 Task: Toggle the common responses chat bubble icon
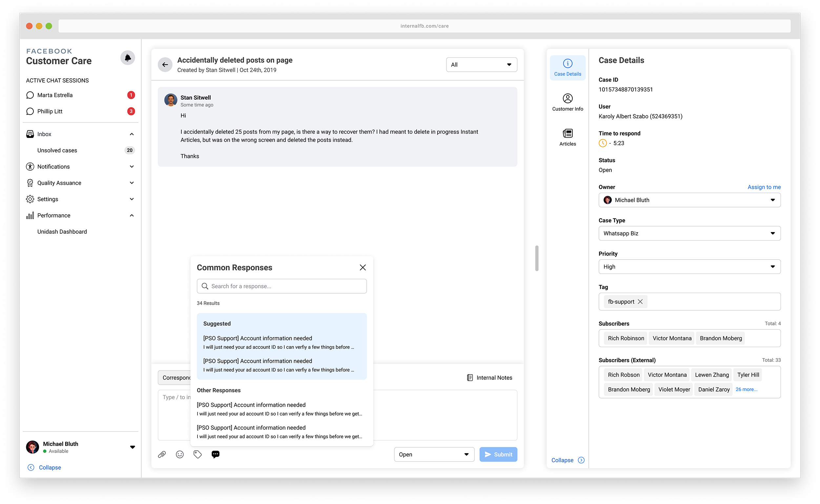pos(215,454)
